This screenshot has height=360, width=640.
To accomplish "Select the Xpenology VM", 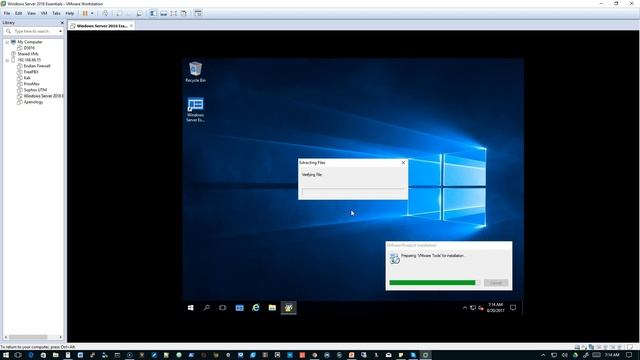I will tap(33, 102).
